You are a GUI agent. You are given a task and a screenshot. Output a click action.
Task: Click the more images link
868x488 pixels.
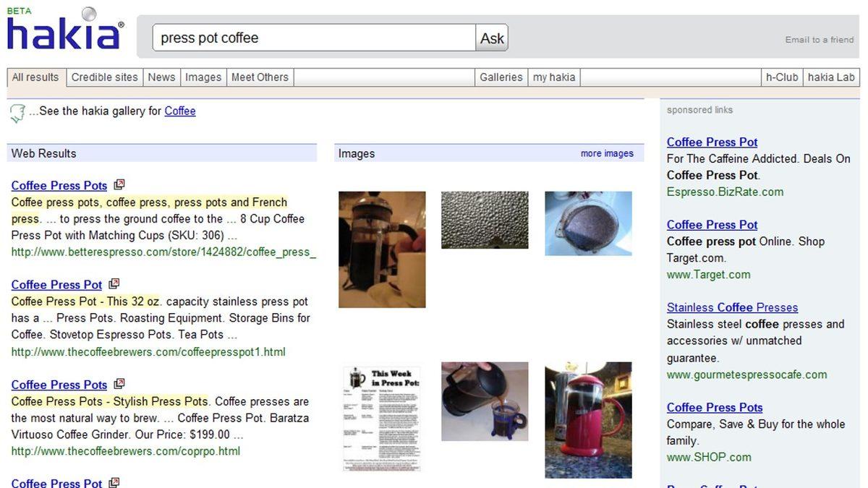point(607,153)
